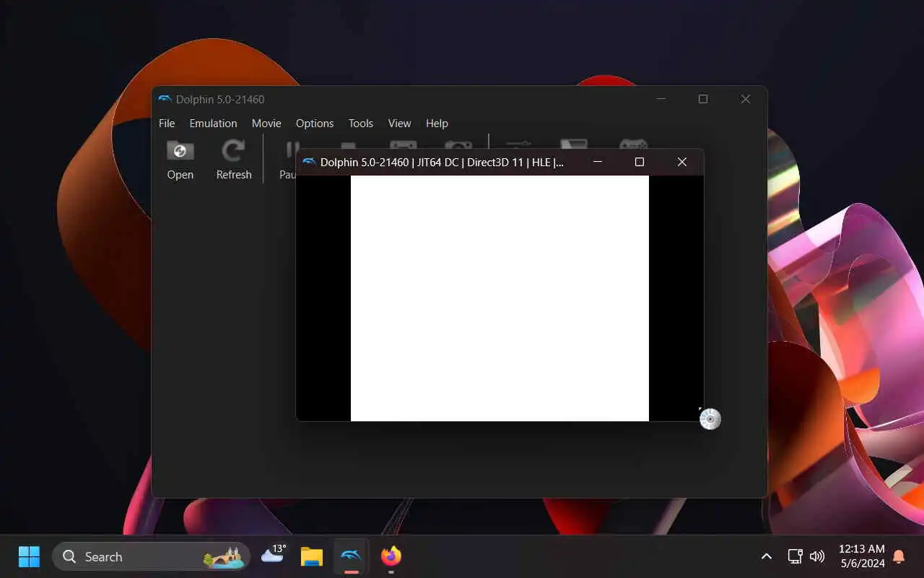
Task: Open the Movie menu
Action: pyautogui.click(x=266, y=124)
